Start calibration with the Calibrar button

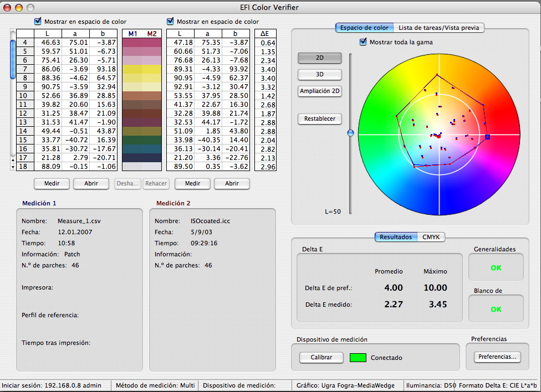pyautogui.click(x=321, y=357)
